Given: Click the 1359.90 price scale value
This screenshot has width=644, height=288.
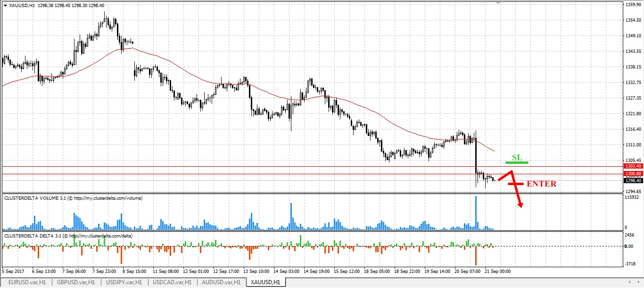Looking at the screenshot, I should click(x=633, y=5).
